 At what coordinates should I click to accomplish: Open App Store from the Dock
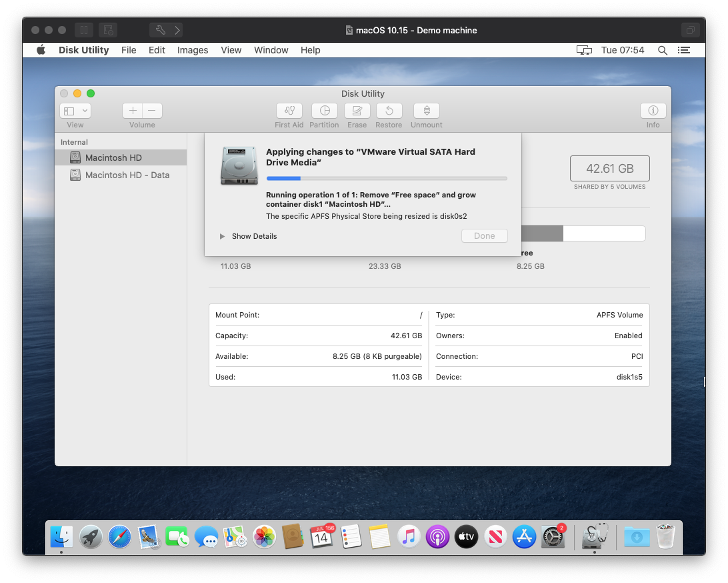click(x=524, y=537)
